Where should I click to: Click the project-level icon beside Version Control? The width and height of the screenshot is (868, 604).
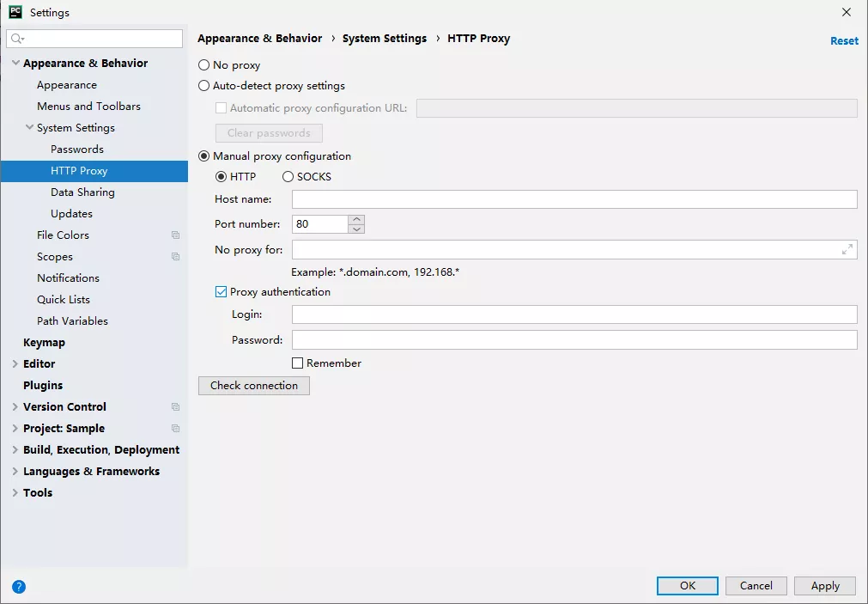(175, 406)
